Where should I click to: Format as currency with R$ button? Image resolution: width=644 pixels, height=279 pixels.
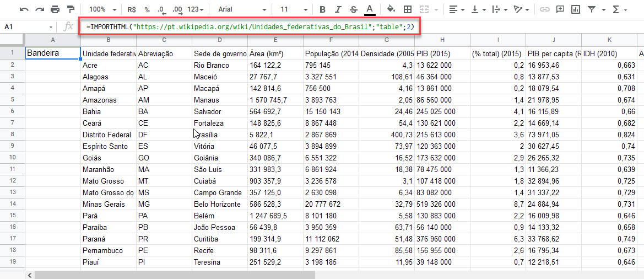(132, 9)
